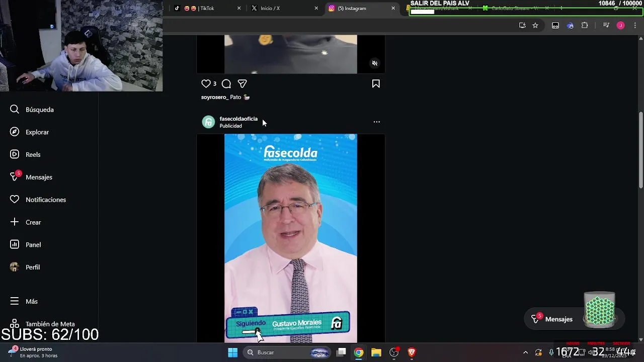Open File Explorer from the taskbar
Viewport: 644px width, 362px height.
coord(376,352)
